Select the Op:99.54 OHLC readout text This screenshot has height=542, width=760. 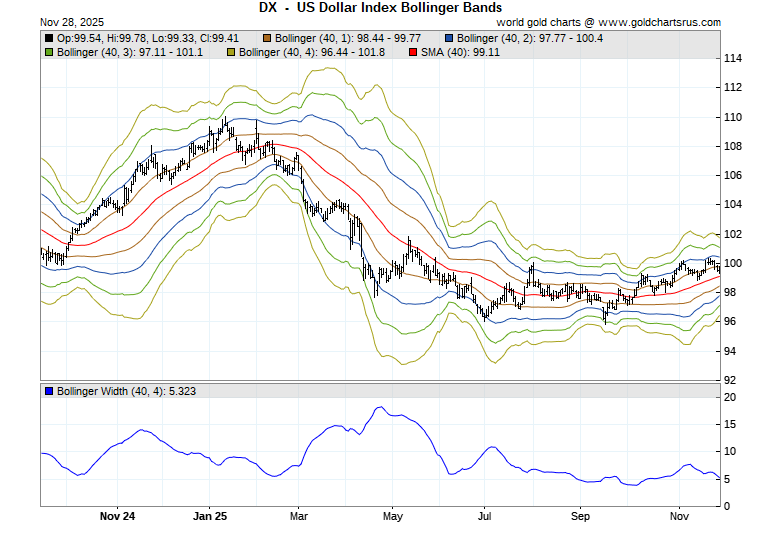76,38
